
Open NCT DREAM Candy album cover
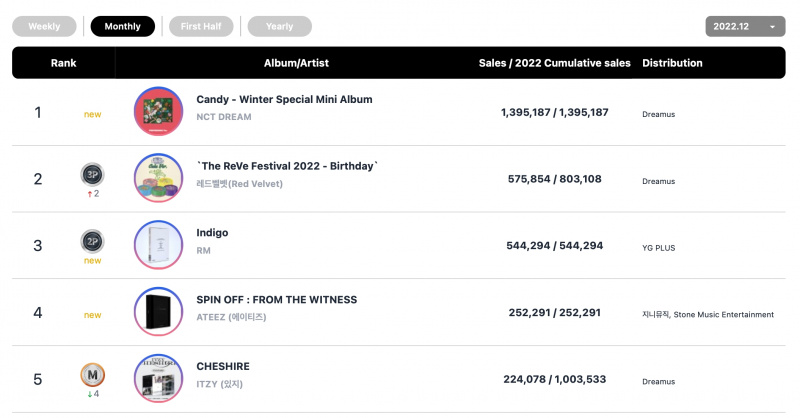click(158, 111)
